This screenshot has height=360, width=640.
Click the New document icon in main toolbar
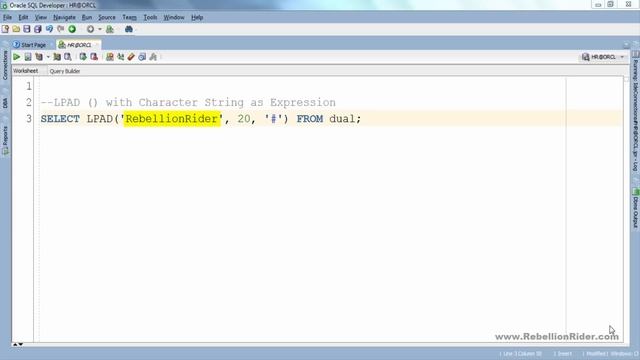click(x=5, y=29)
